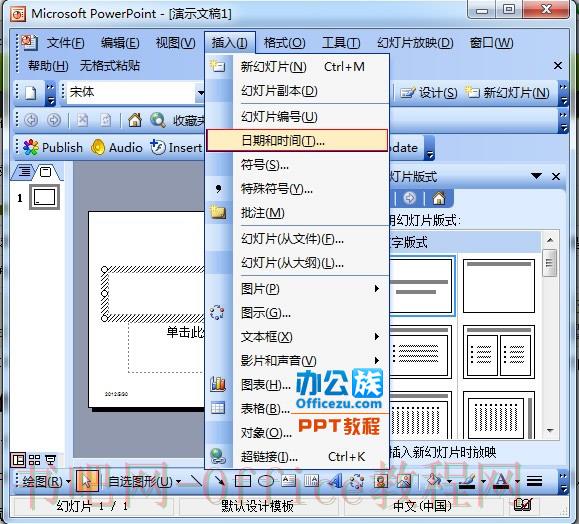579x524 pixels.
Task: Click the home icon in task pane
Action: [439, 198]
